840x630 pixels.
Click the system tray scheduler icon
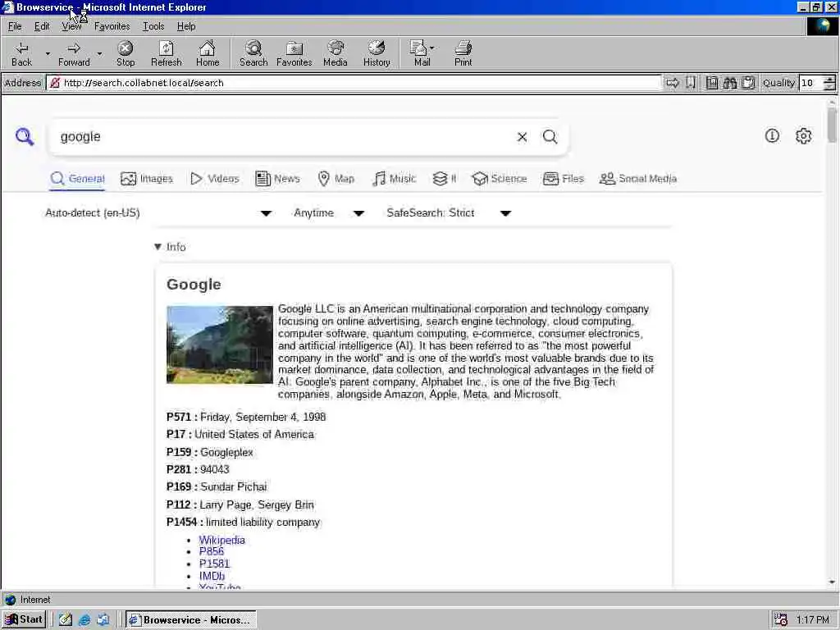click(x=781, y=620)
